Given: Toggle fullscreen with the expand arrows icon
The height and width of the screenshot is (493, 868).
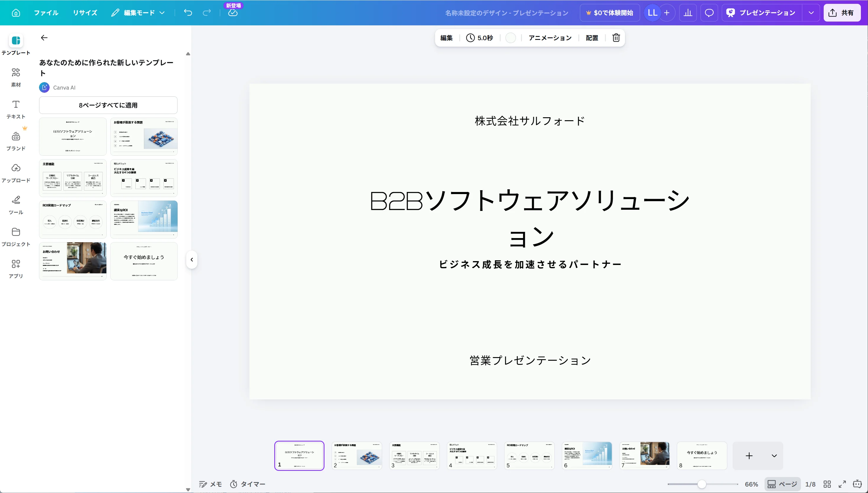Looking at the screenshot, I should [842, 484].
